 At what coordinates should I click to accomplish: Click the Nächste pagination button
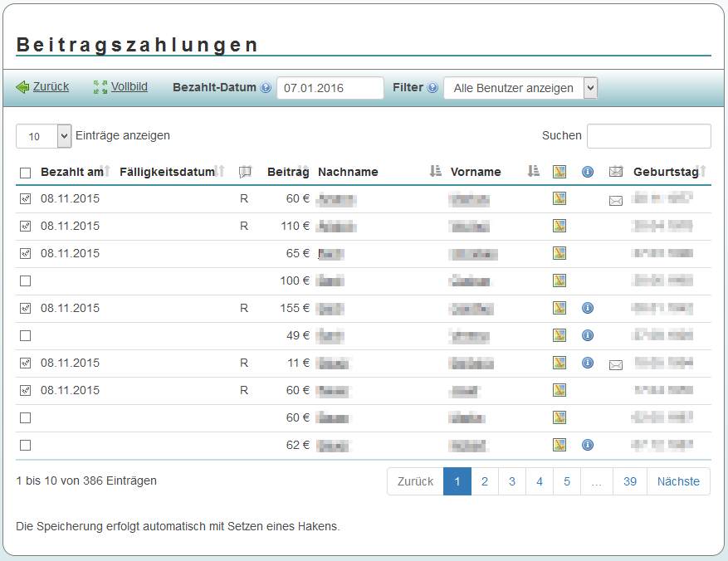tap(678, 481)
